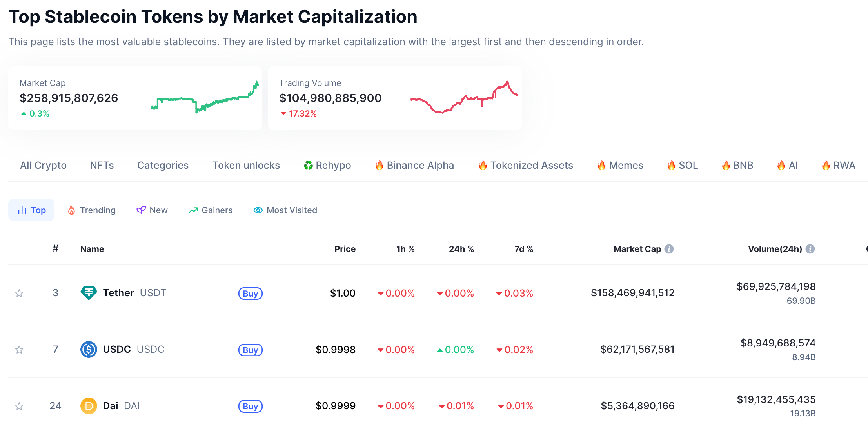The image size is (868, 434).
Task: Sort by 24h % column
Action: point(461,249)
